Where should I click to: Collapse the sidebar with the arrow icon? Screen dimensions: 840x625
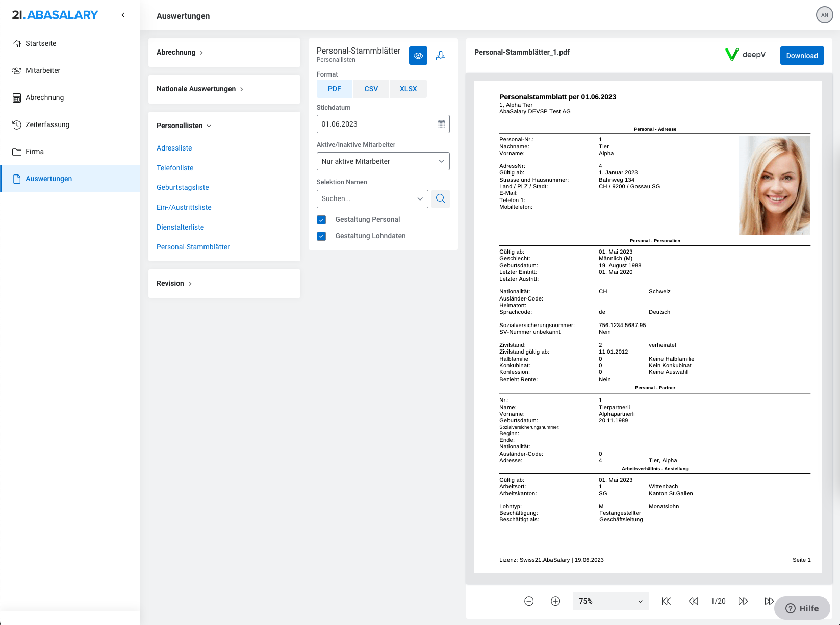(x=123, y=15)
